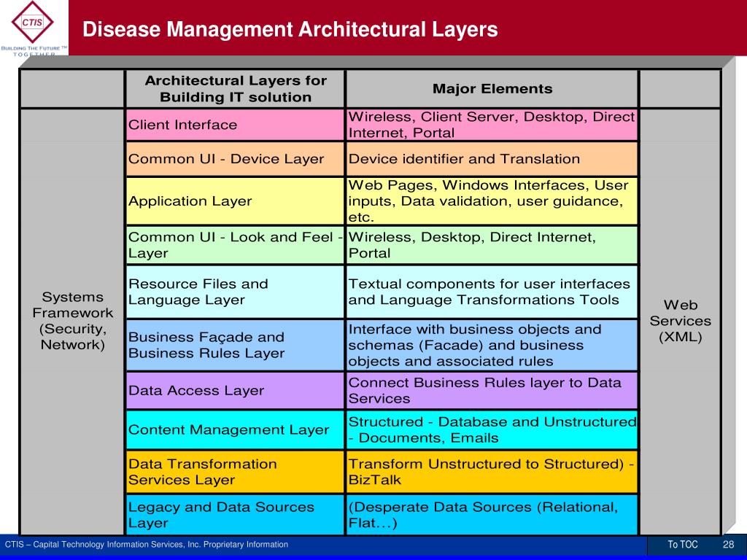Select Data Transformation Services Layer cell
Screen dimensions: 747x560
pos(236,472)
